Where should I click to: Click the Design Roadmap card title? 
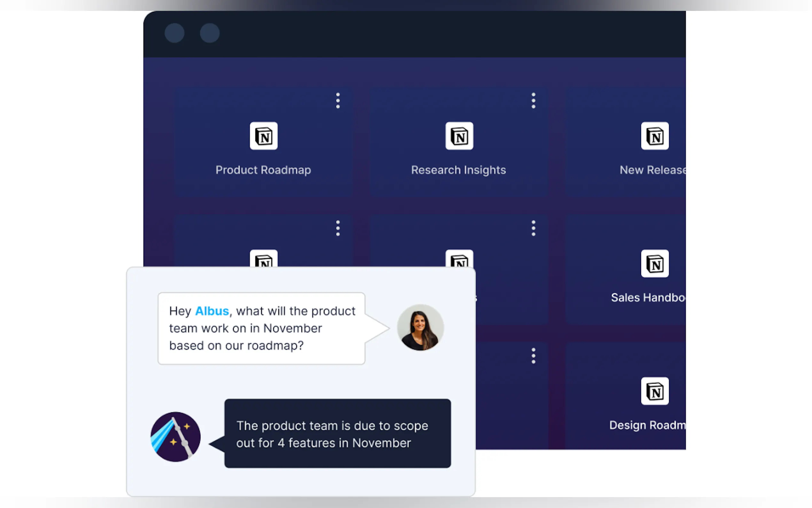[647, 425]
